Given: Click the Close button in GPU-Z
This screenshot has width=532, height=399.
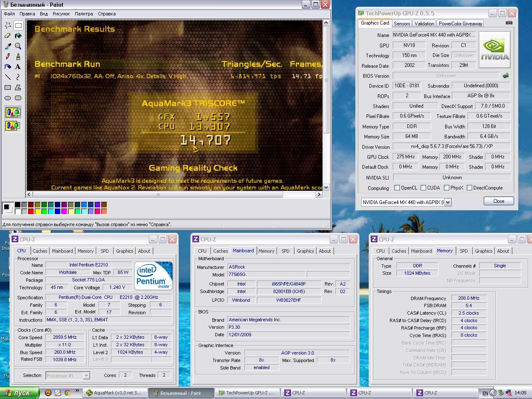Looking at the screenshot, I should click(499, 201).
